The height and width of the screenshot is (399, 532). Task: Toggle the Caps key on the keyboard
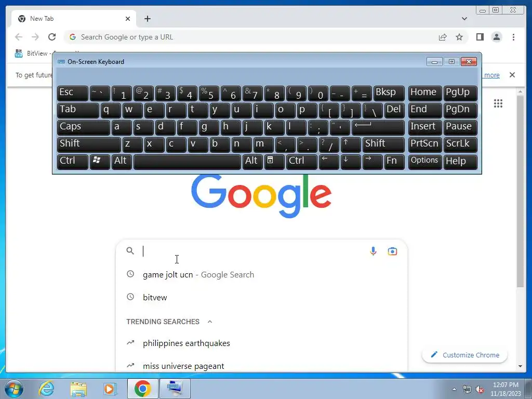(x=84, y=128)
